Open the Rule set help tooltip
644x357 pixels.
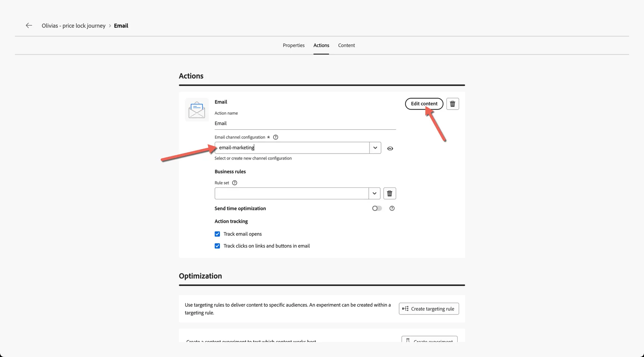(234, 183)
